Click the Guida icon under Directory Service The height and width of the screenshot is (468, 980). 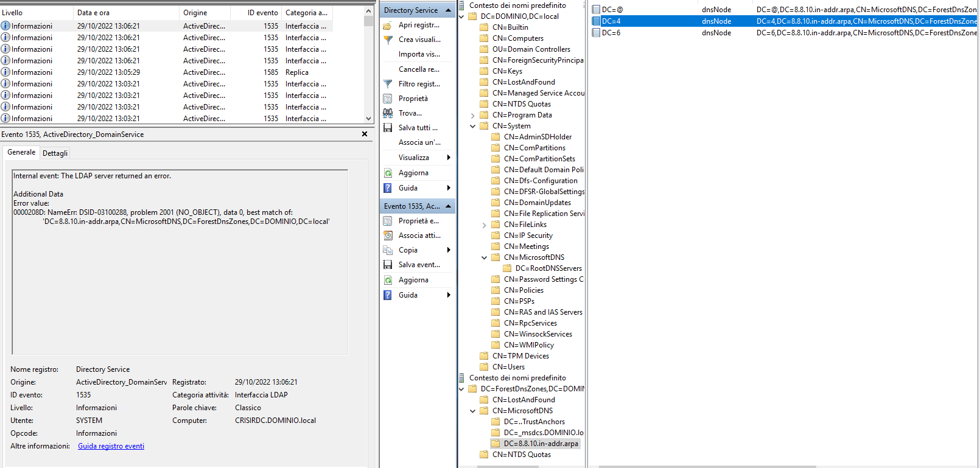click(x=387, y=188)
